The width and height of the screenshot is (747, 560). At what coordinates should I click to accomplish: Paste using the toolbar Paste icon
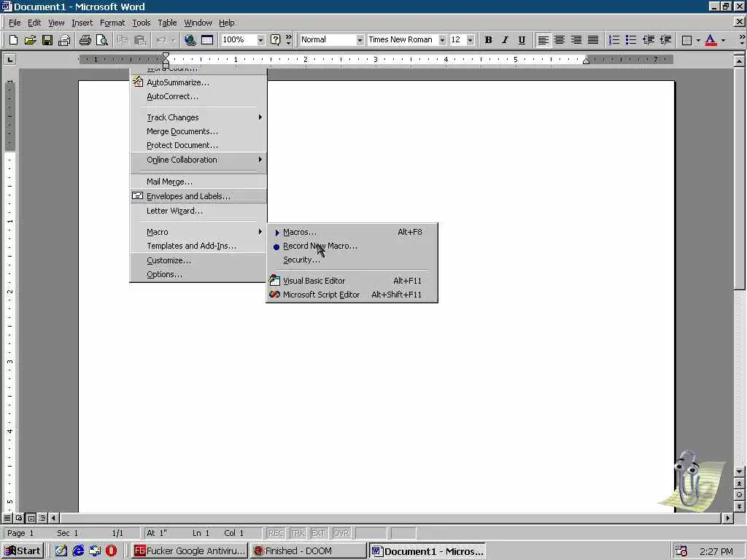tap(139, 40)
